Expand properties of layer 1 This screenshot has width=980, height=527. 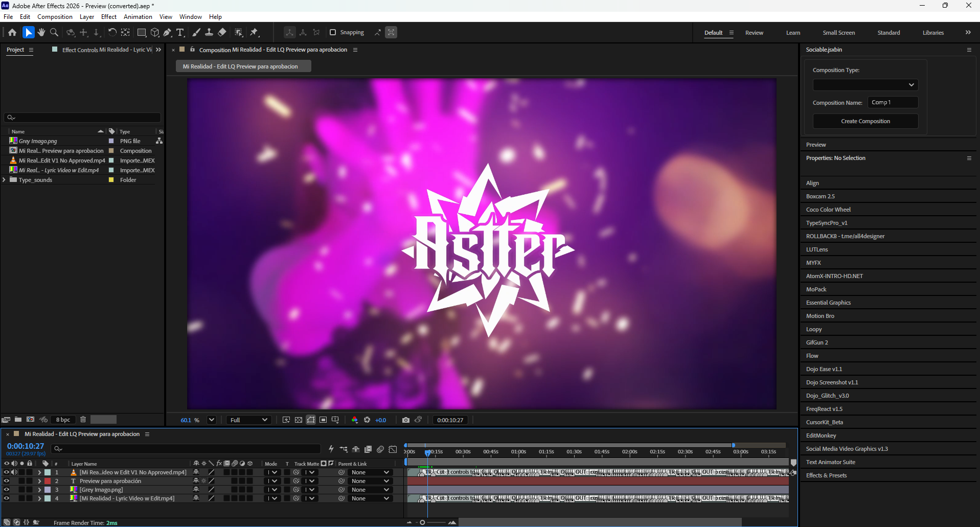click(x=39, y=472)
